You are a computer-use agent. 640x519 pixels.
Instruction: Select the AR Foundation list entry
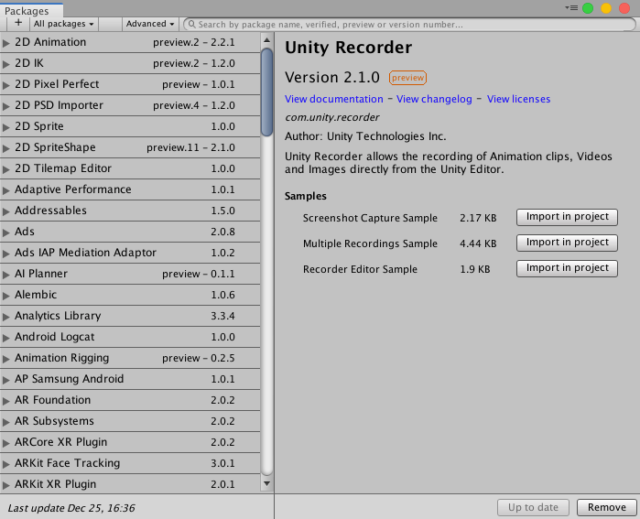pos(130,400)
